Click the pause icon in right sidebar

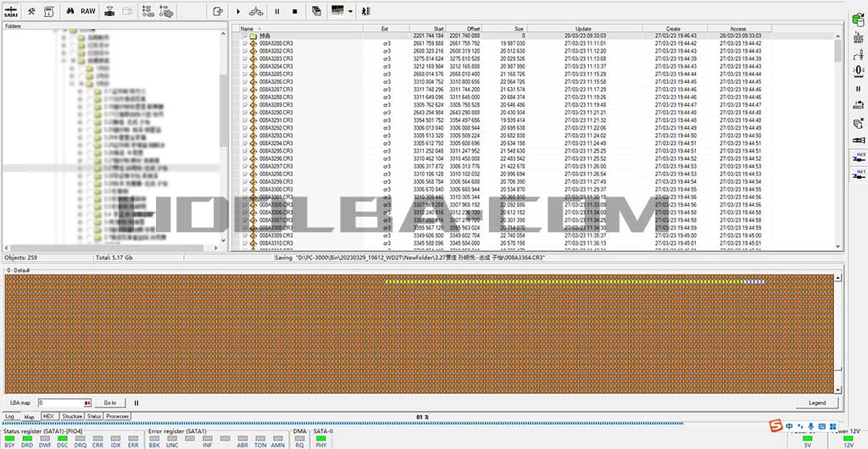coord(859,88)
